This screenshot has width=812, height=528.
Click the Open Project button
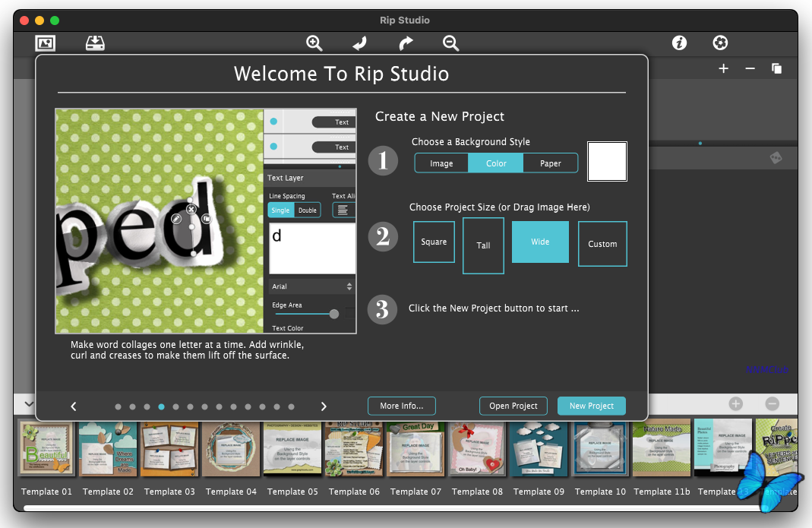tap(513, 406)
